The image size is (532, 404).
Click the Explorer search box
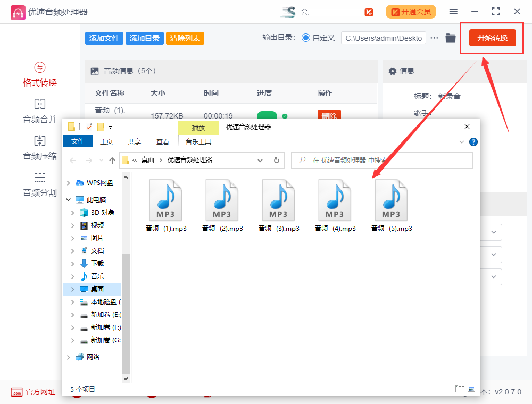pos(382,161)
